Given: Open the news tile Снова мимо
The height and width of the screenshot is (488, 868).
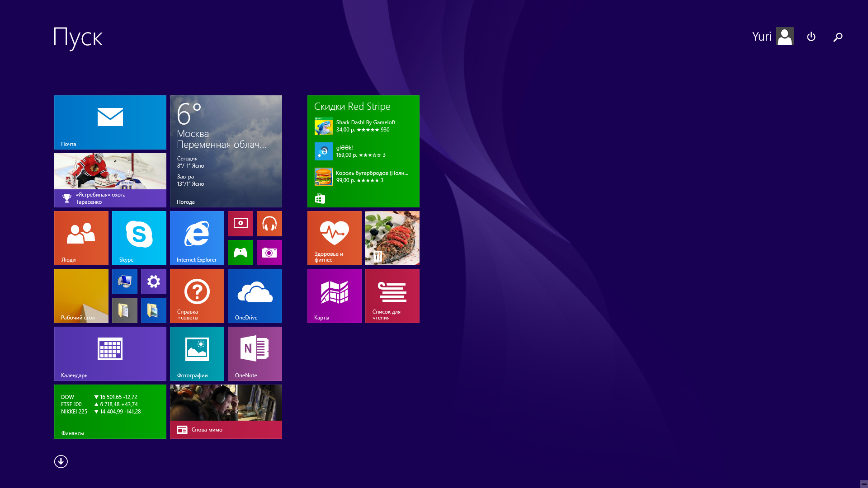Looking at the screenshot, I should (226, 412).
